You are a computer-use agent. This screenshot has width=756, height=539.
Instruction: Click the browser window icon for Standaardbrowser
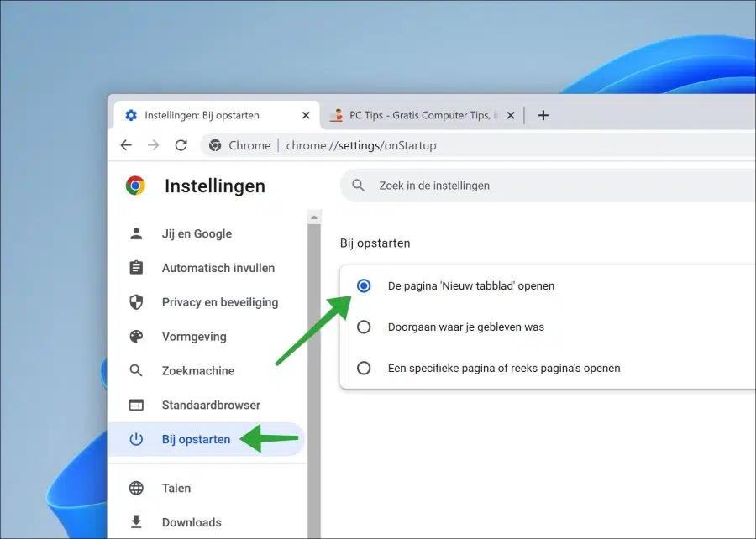pyautogui.click(x=136, y=405)
